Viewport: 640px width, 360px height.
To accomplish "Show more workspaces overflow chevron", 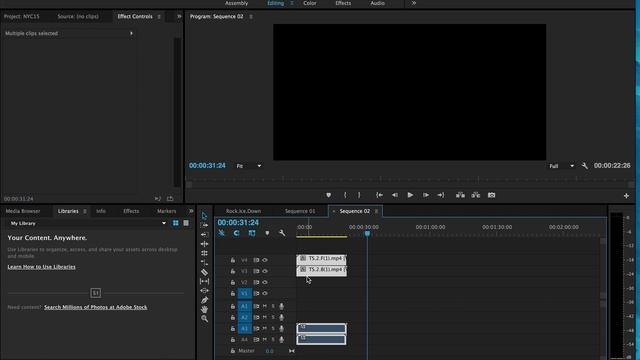I will 414,3.
